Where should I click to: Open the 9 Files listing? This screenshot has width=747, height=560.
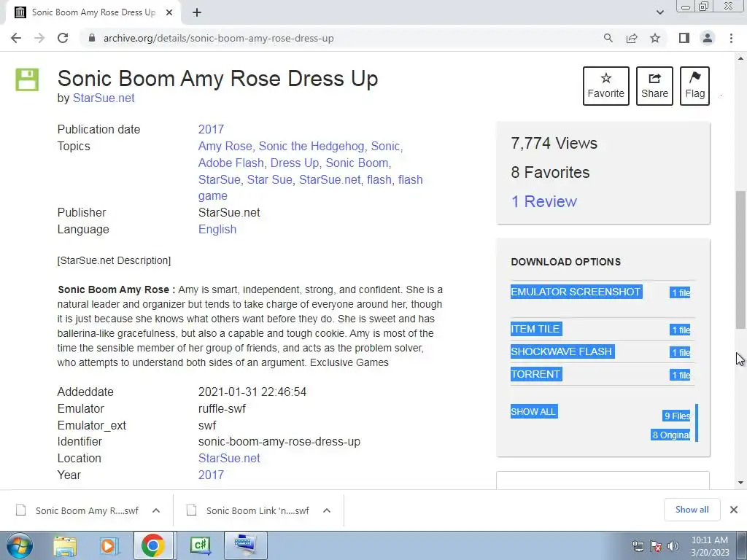tap(676, 416)
